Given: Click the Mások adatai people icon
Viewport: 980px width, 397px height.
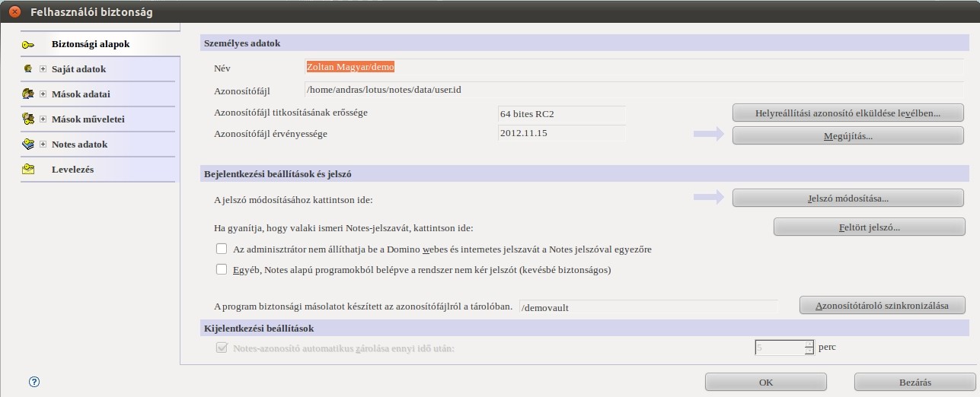Looking at the screenshot, I should [28, 94].
